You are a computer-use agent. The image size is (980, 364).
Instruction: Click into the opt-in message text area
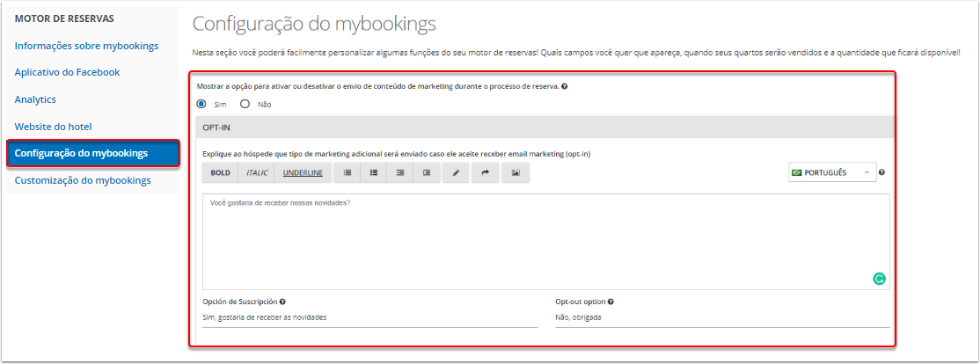[546, 242]
